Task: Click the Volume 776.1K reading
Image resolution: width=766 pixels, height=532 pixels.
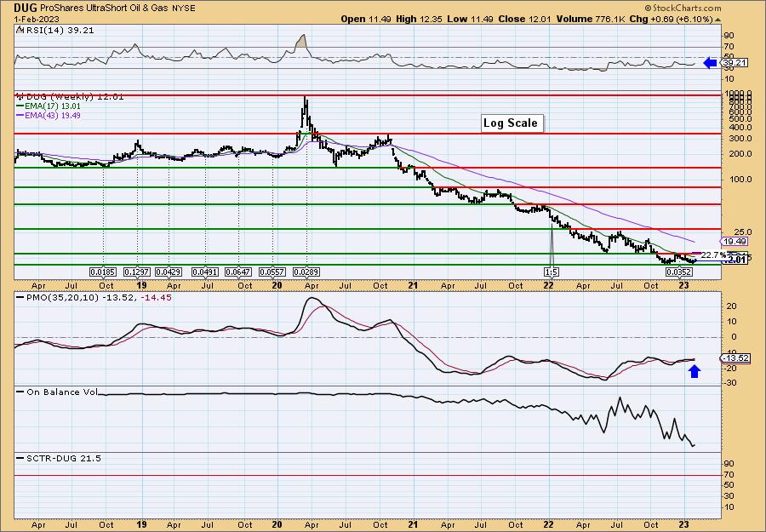Action: (x=591, y=19)
